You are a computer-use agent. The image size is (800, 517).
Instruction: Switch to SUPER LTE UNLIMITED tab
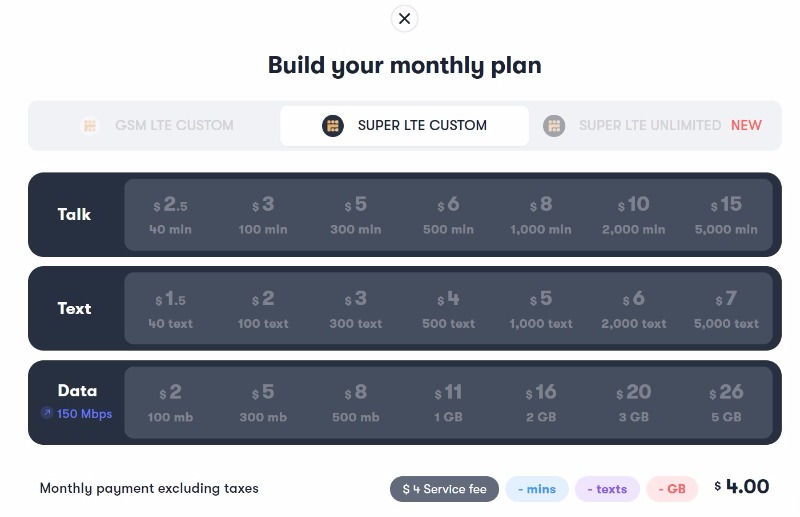[x=653, y=126]
